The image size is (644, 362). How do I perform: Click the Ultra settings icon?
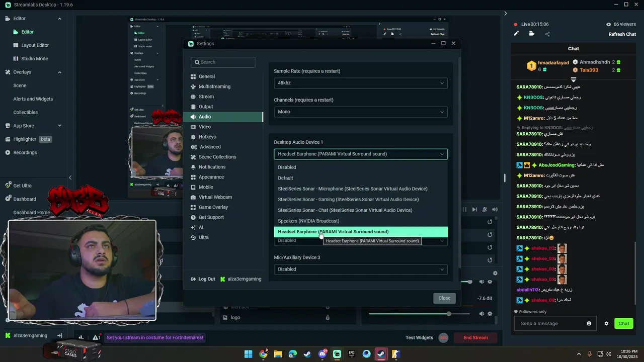(x=193, y=237)
